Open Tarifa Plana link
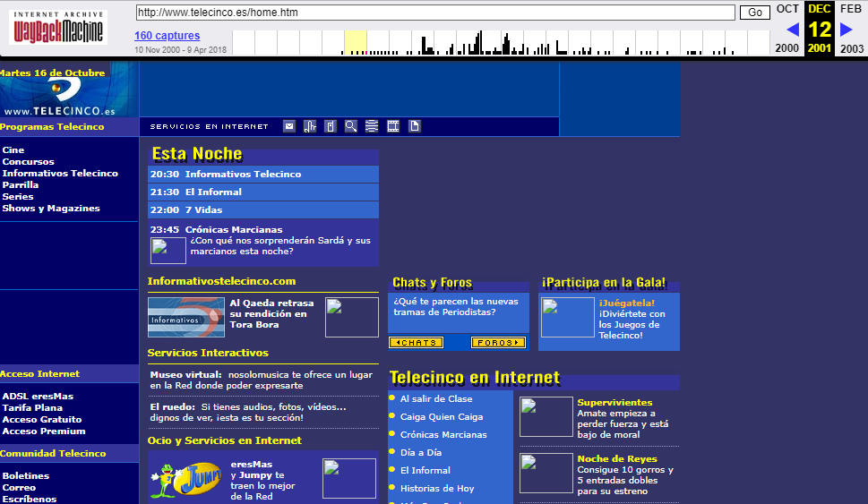The image size is (868, 504). [32, 407]
